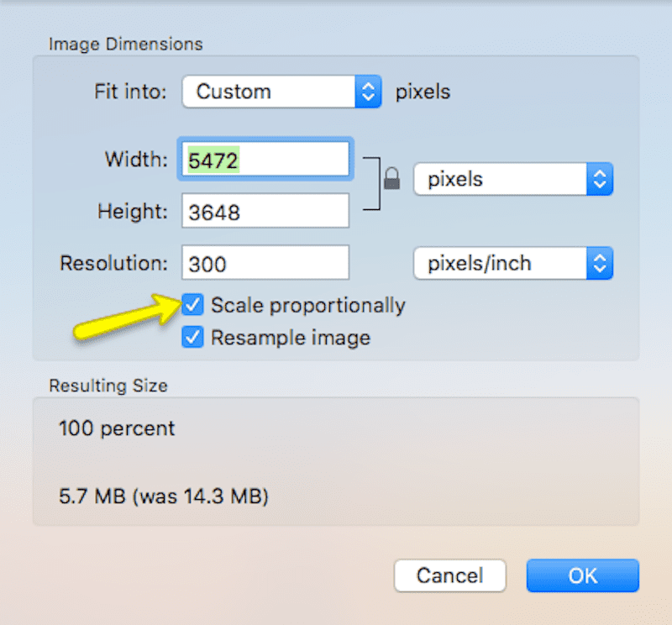Click the Height field showing 3648
This screenshot has height=625, width=672.
(x=265, y=211)
